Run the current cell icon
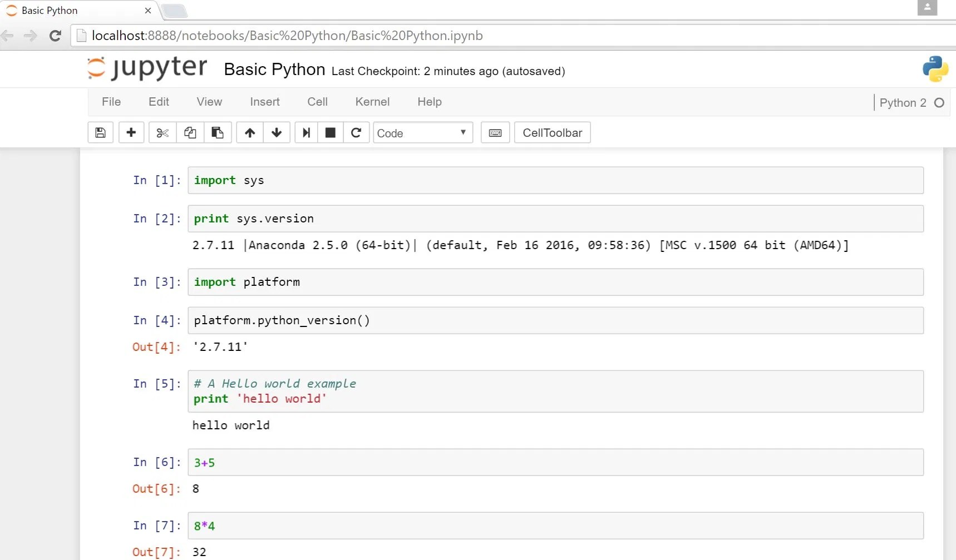This screenshot has width=956, height=560. tap(306, 133)
